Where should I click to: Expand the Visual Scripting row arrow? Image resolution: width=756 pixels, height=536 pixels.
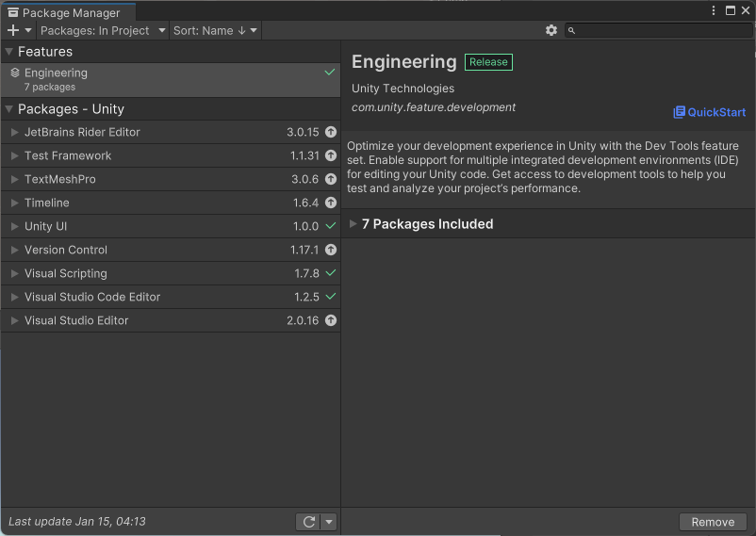(14, 274)
